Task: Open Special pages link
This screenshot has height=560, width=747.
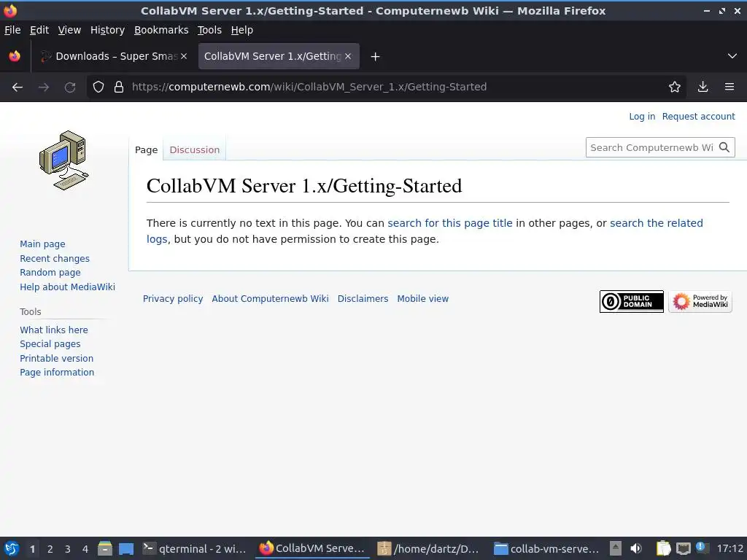Action: click(50, 344)
